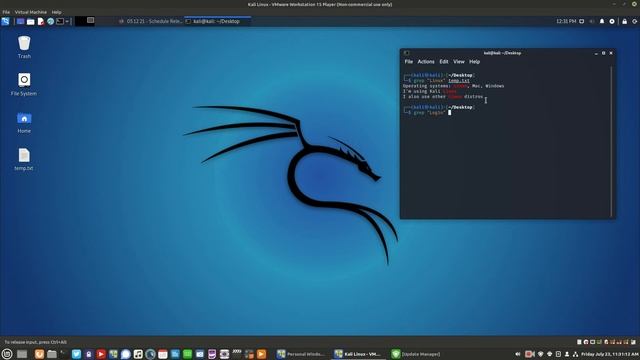Launch the red YouTube-style player icon

(101, 354)
